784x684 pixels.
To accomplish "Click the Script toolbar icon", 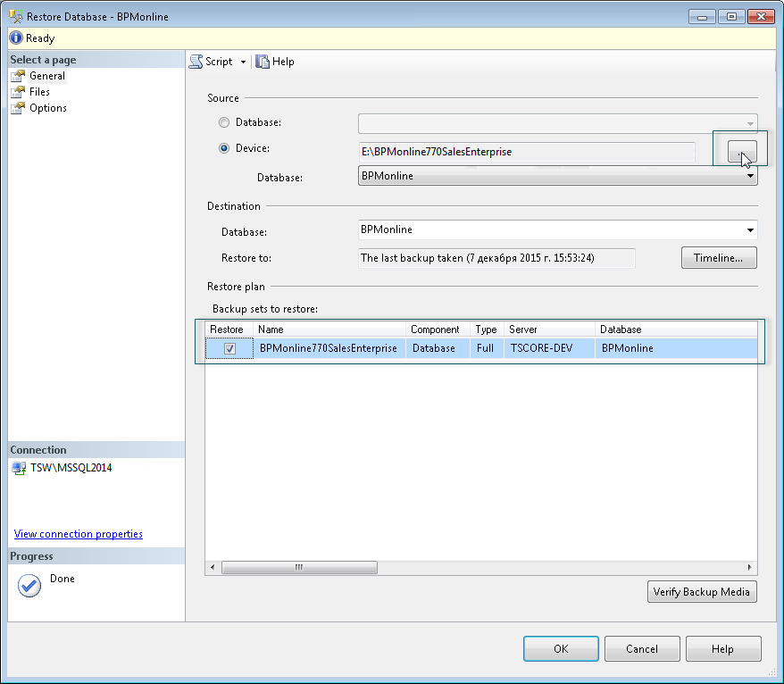I will click(196, 62).
